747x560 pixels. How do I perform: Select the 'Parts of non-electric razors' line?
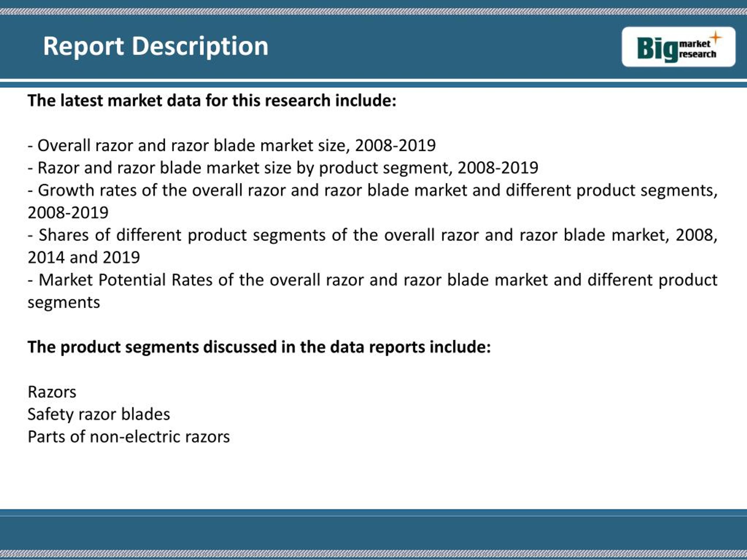click(129, 436)
